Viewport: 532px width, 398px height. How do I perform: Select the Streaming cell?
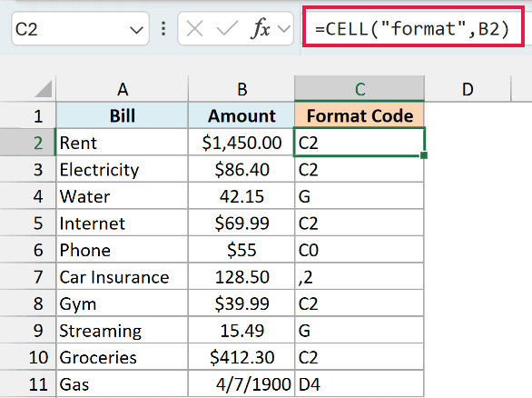[x=123, y=330]
